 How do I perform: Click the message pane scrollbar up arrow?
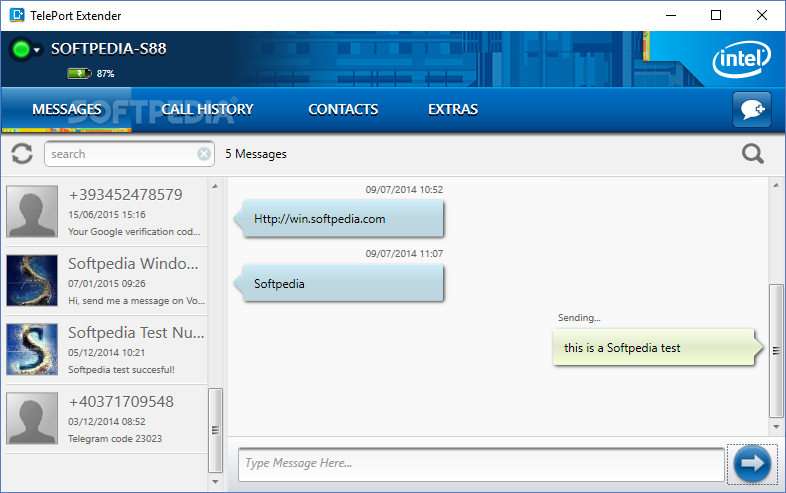point(776,185)
